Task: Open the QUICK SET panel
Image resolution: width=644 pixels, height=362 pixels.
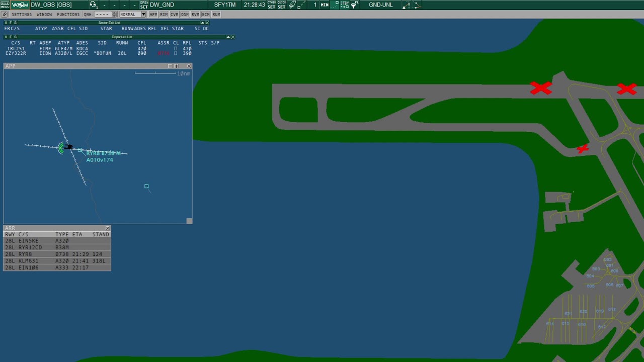Action: (x=282, y=5)
